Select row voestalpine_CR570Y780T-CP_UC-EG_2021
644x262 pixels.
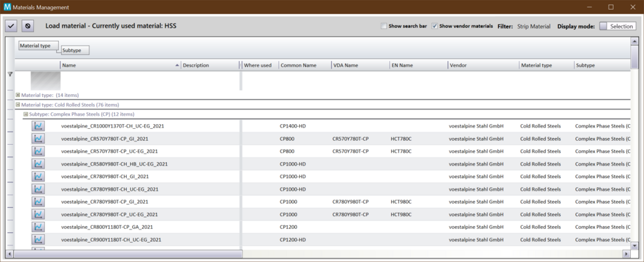coord(323,151)
